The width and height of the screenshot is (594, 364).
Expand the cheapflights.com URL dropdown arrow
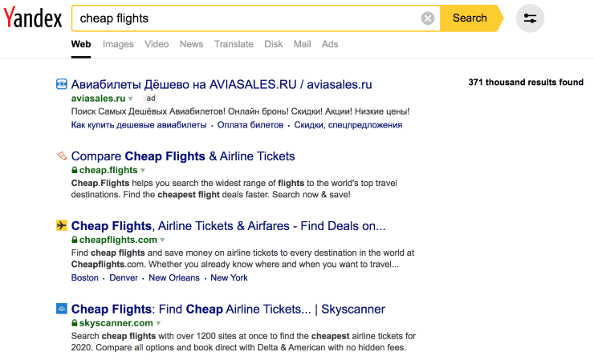162,241
